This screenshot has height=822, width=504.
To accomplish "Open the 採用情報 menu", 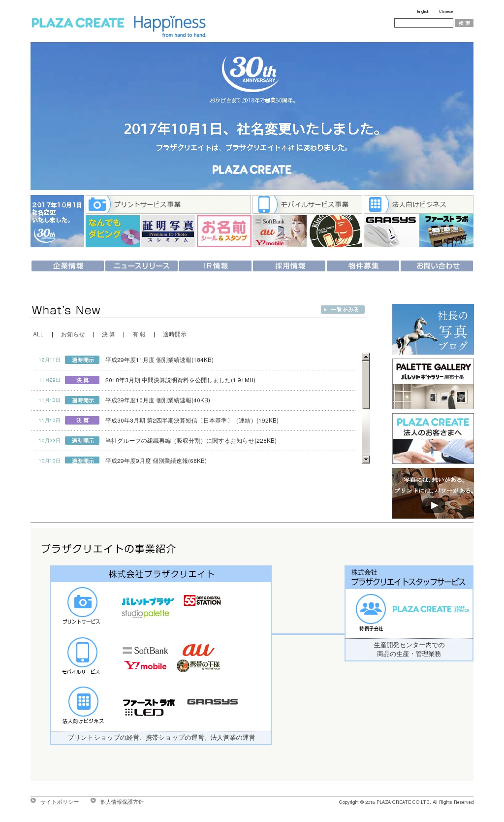I will (289, 266).
